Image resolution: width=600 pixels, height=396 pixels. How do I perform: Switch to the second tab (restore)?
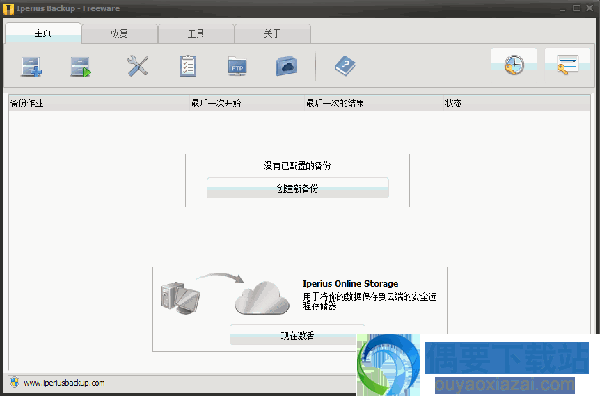119,34
